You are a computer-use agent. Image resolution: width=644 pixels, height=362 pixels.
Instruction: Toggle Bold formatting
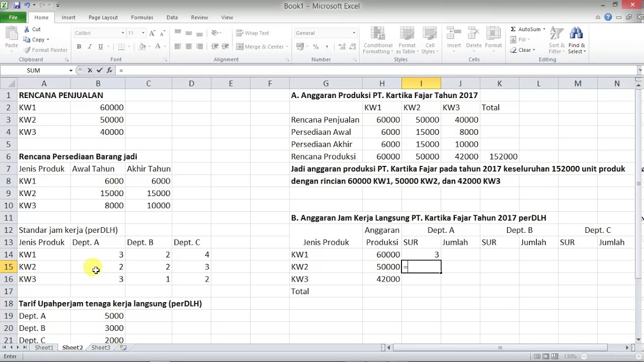(79, 46)
